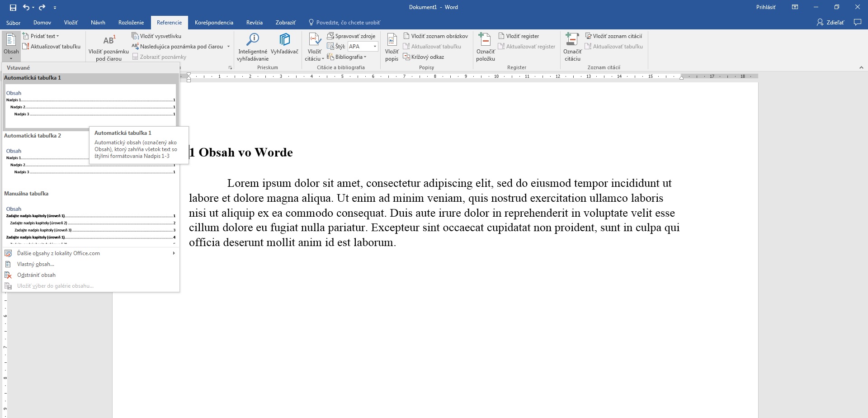
Task: Click the first-line indent marker on ruler
Action: point(189,74)
